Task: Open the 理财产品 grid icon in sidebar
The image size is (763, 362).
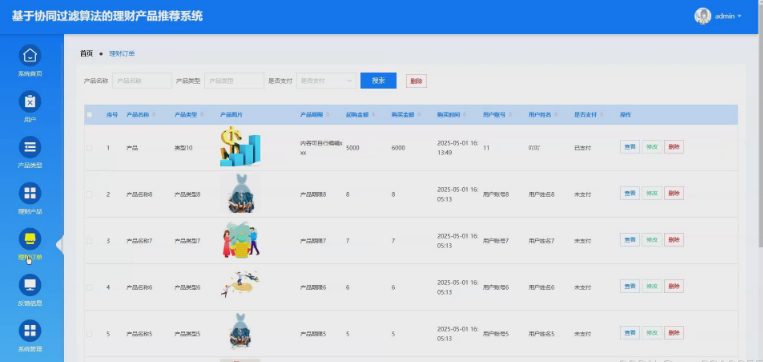Action: 30,193
